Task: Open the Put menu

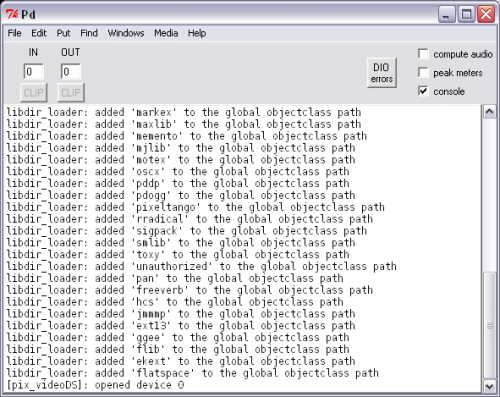Action: tap(63, 33)
